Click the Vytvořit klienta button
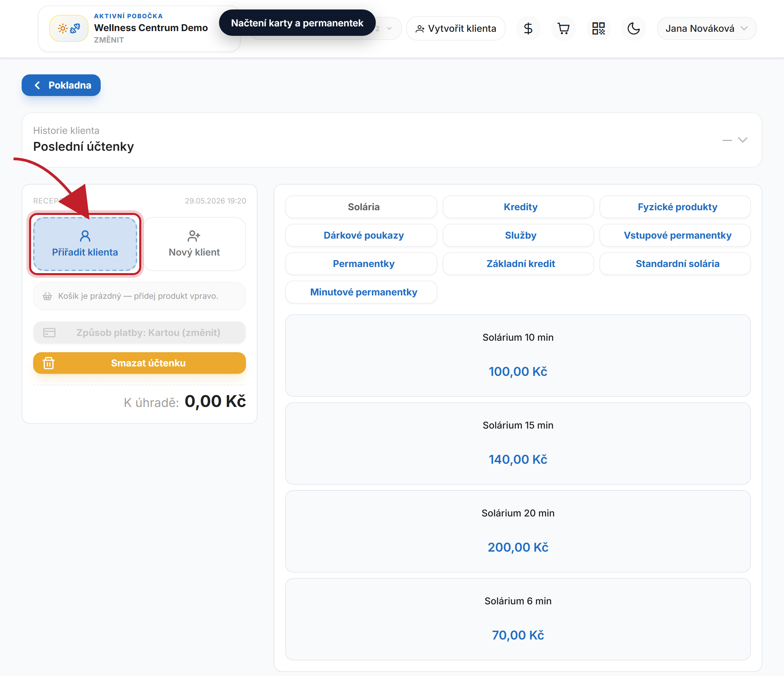The width and height of the screenshot is (784, 676). [456, 28]
